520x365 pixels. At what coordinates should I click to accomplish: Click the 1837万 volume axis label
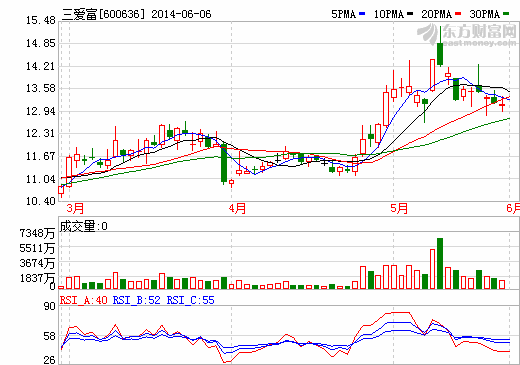pyautogui.click(x=37, y=278)
